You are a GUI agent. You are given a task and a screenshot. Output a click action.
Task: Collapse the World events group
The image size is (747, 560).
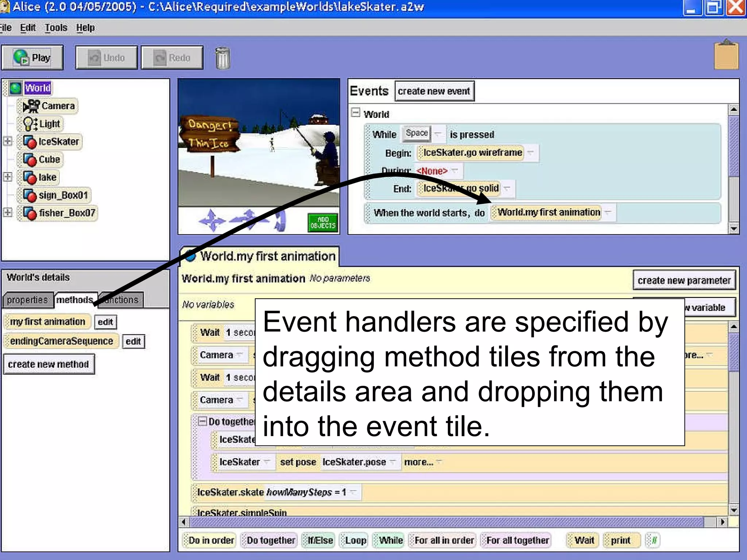pyautogui.click(x=355, y=113)
